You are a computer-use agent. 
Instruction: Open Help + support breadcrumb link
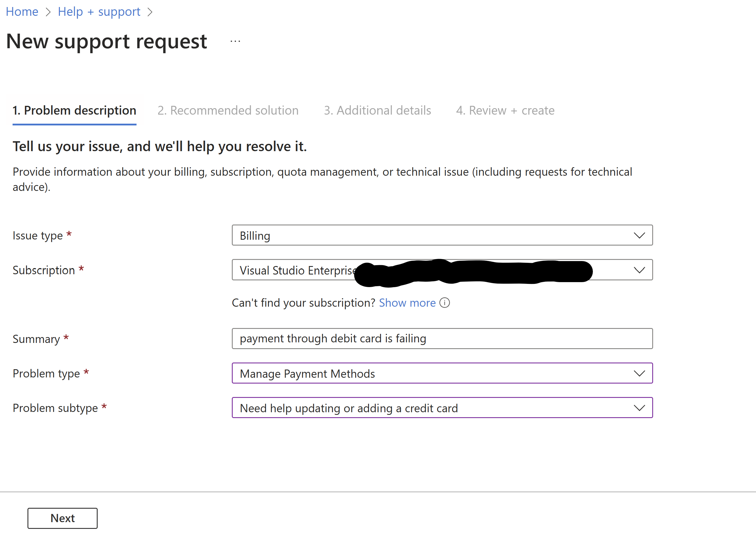point(99,12)
